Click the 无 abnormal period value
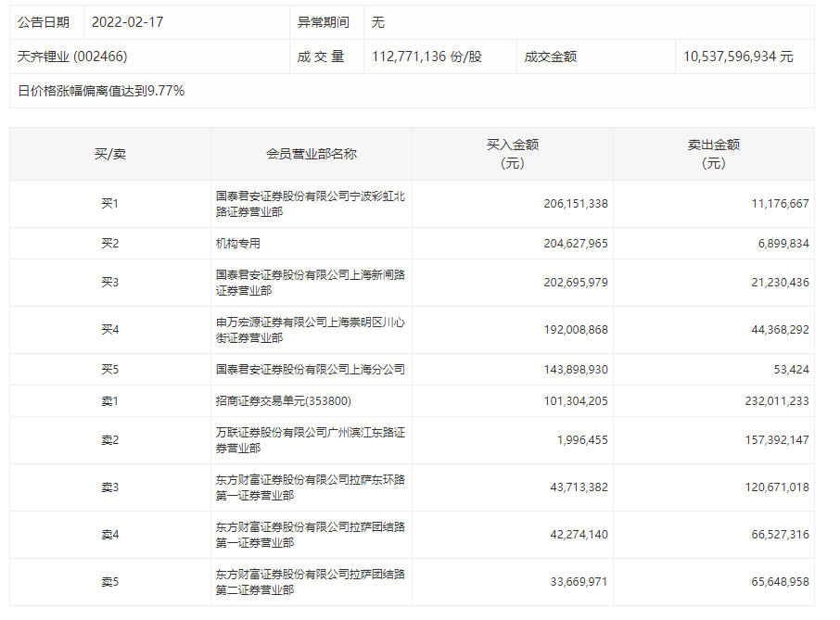Screen dimensions: 840x620 point(378,22)
